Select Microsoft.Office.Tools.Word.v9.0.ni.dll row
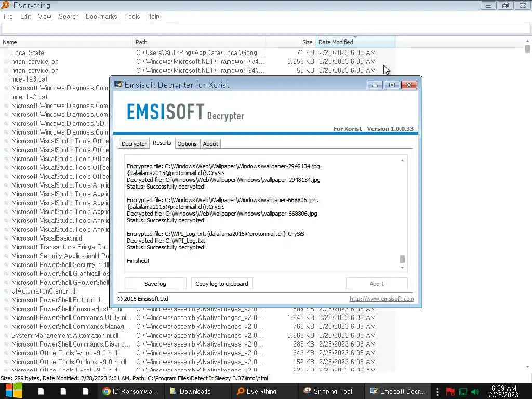Viewport: 532px width, 399px height. tap(197, 353)
